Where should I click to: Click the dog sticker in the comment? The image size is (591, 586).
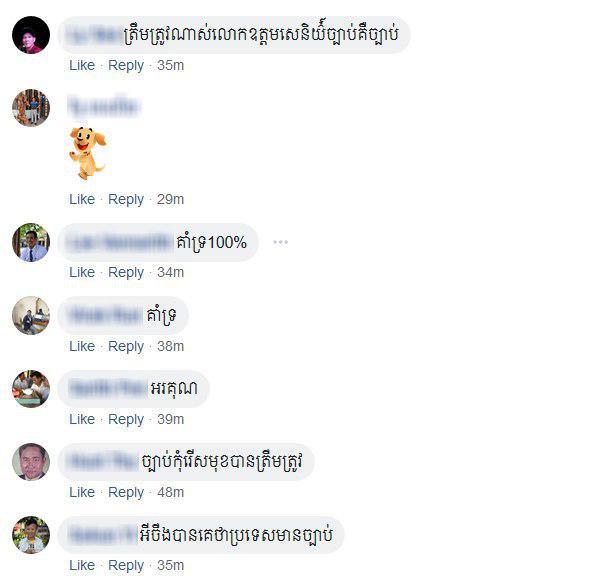pos(87,153)
